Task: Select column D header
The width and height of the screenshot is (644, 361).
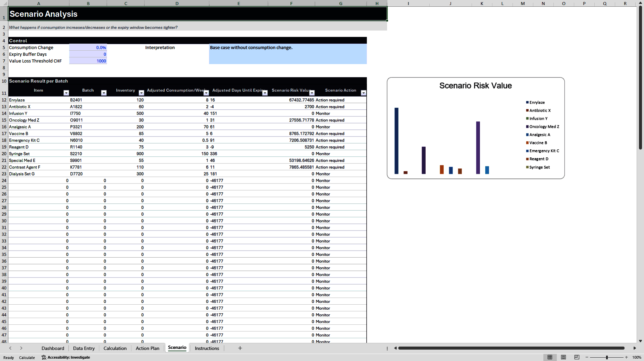Action: point(177,3)
